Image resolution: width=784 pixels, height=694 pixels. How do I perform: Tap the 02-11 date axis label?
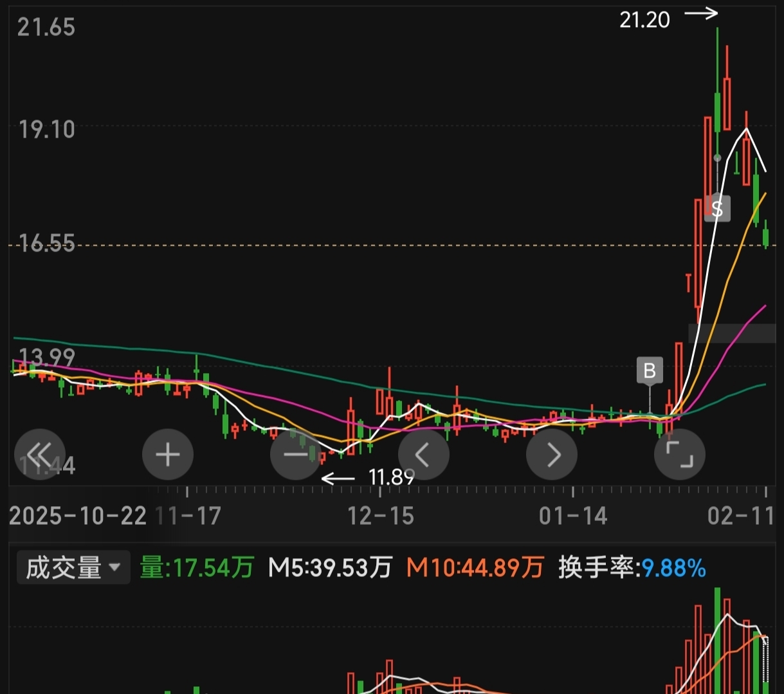pyautogui.click(x=741, y=516)
